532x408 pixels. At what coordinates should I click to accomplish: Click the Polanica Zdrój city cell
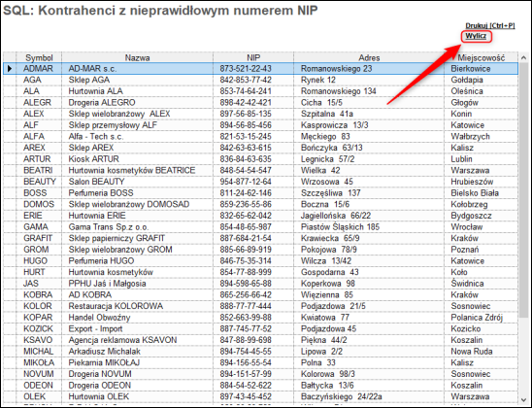482,318
